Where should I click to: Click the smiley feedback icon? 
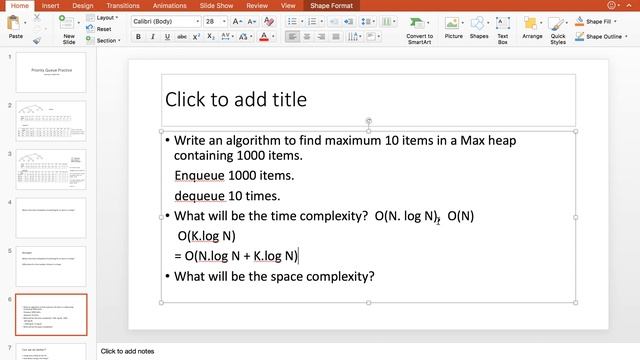611,5
